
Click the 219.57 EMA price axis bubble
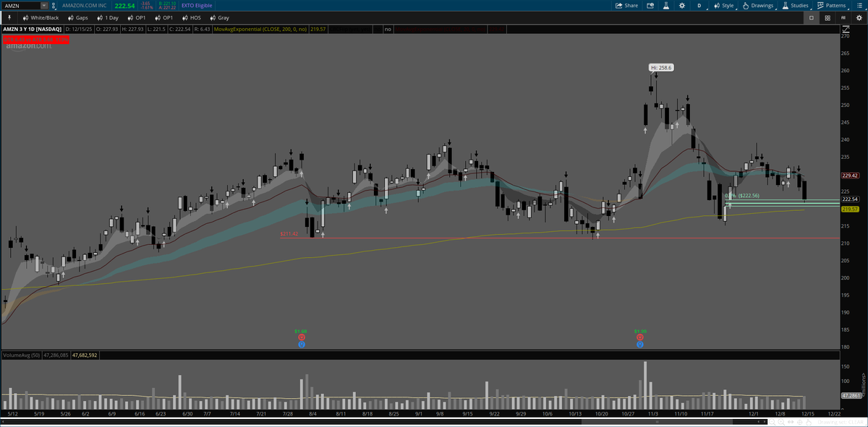[850, 208]
